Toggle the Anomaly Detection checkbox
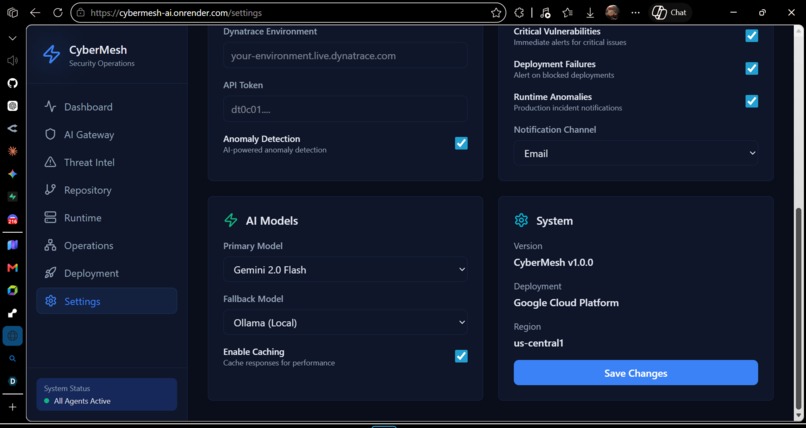The height and width of the screenshot is (428, 806). (x=461, y=143)
